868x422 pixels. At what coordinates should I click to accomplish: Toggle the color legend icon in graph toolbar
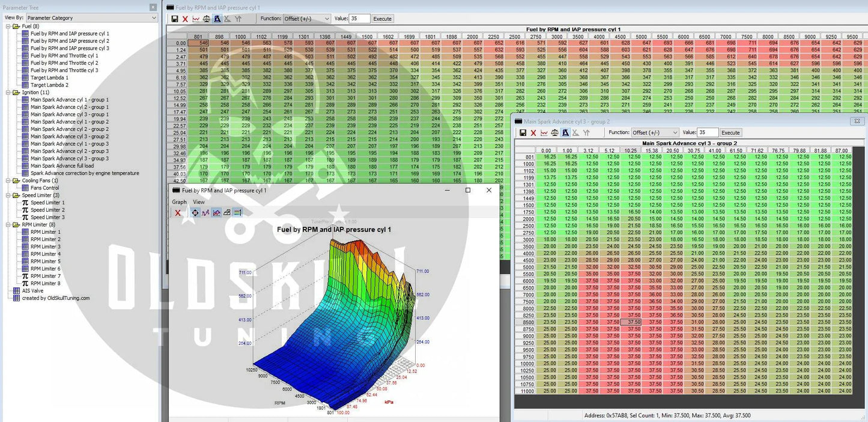[237, 213]
